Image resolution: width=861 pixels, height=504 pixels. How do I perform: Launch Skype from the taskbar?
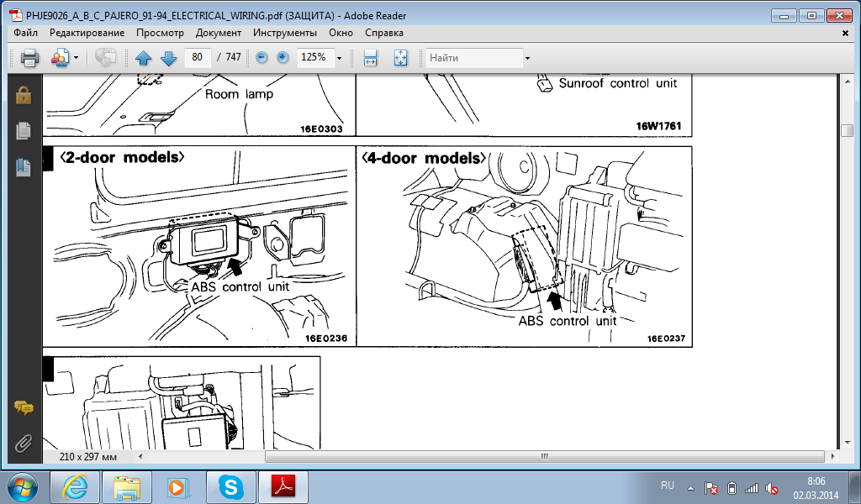(230, 486)
